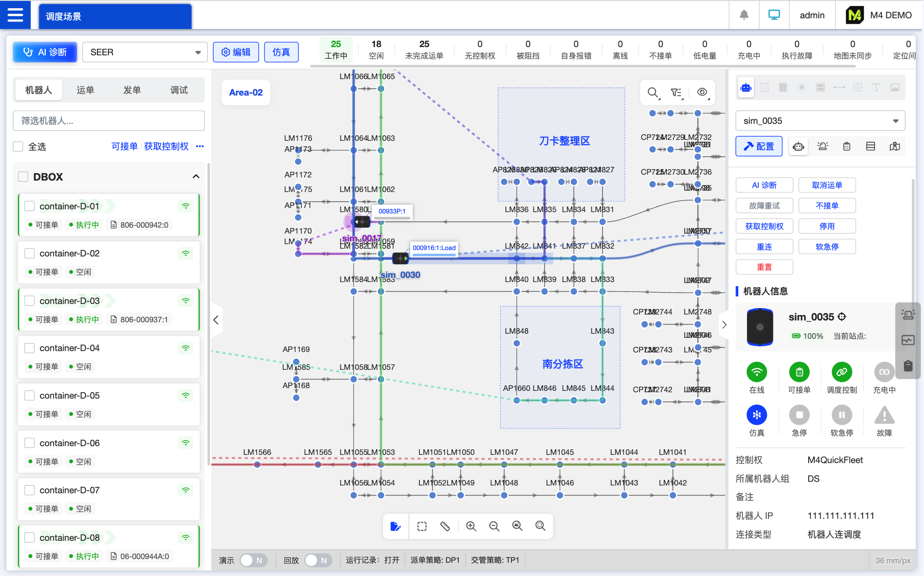Check the 全选 select-all checkbox
The height and width of the screenshot is (576, 924).
[x=18, y=147]
